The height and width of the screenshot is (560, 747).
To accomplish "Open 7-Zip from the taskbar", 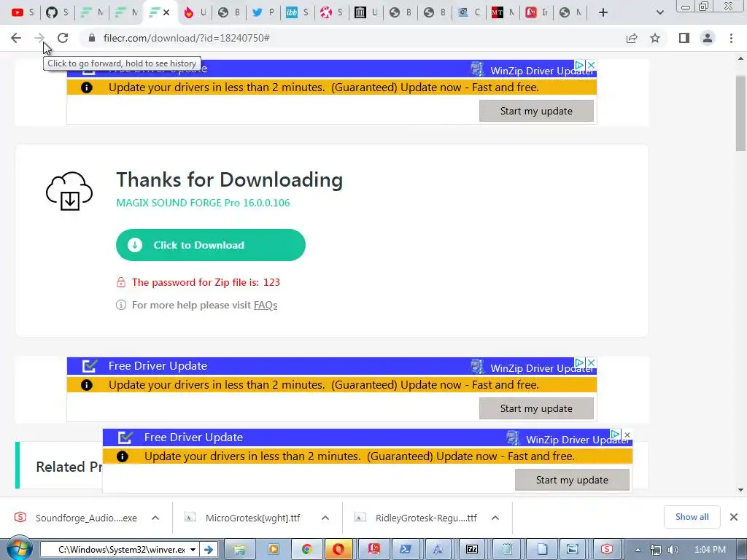I will pos(472,550).
